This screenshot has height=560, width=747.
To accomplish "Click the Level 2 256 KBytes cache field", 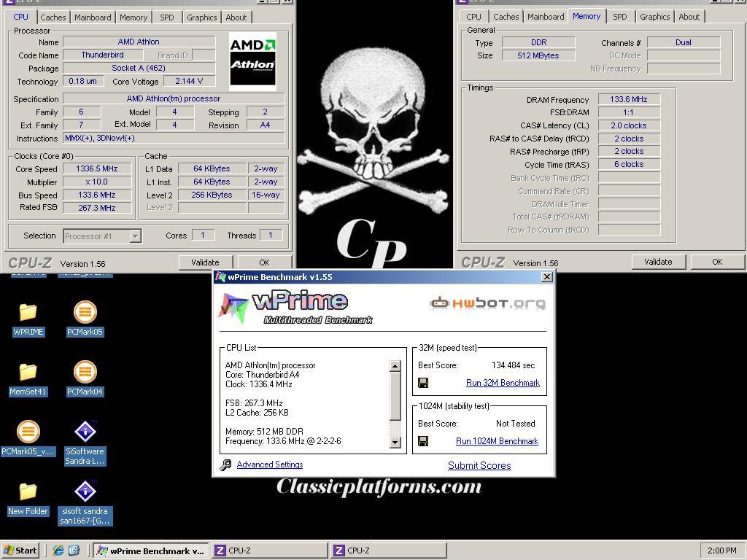I will (x=212, y=195).
